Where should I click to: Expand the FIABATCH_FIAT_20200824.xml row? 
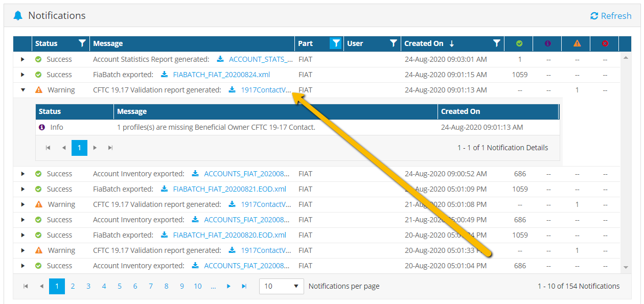[22, 75]
